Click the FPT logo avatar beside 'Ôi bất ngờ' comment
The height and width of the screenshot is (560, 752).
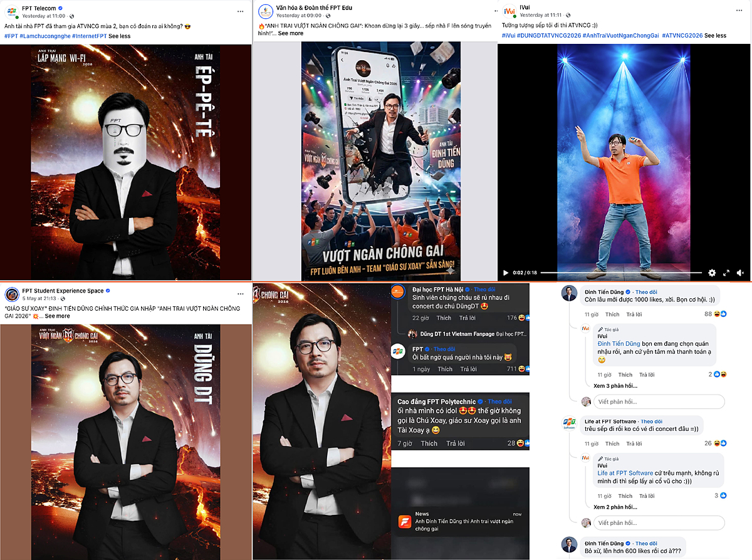(398, 351)
